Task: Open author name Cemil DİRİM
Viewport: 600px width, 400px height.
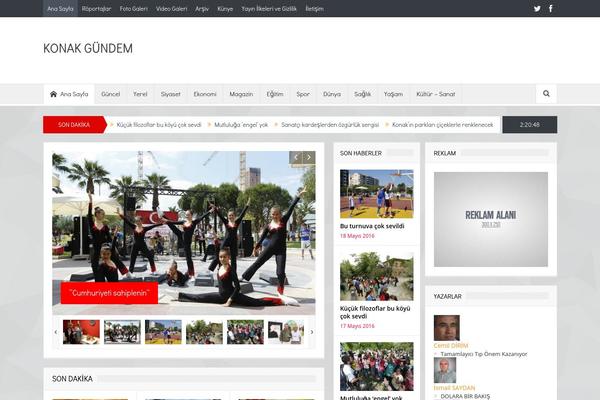Action: tap(451, 346)
